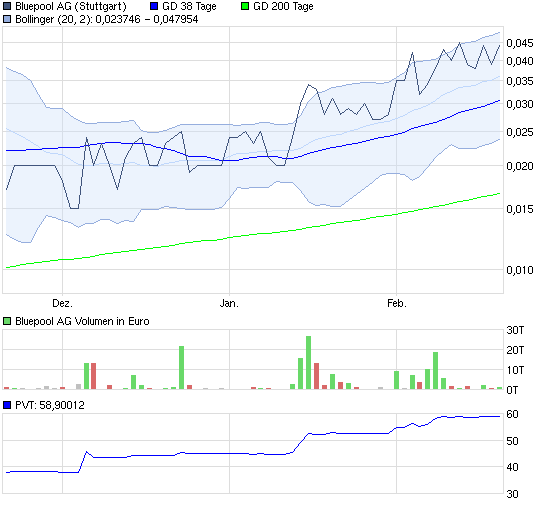Click the 10T volume axis label
545x515 pixels.
tap(515, 370)
